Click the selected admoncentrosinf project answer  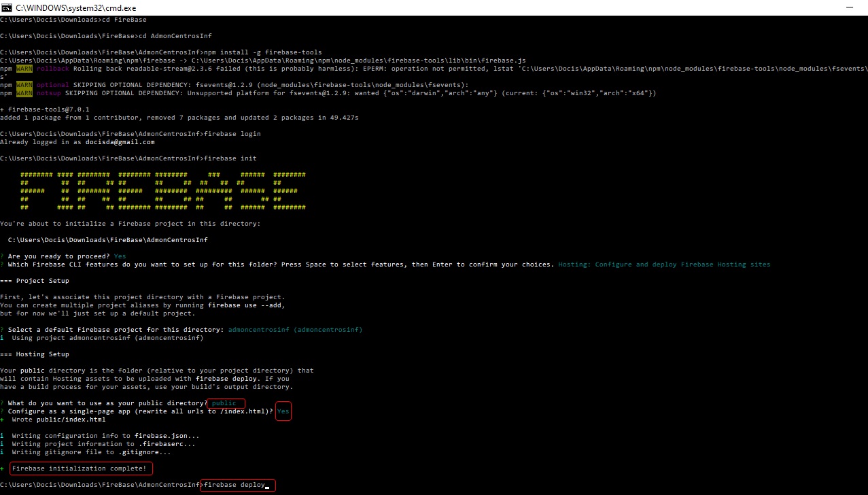click(295, 330)
